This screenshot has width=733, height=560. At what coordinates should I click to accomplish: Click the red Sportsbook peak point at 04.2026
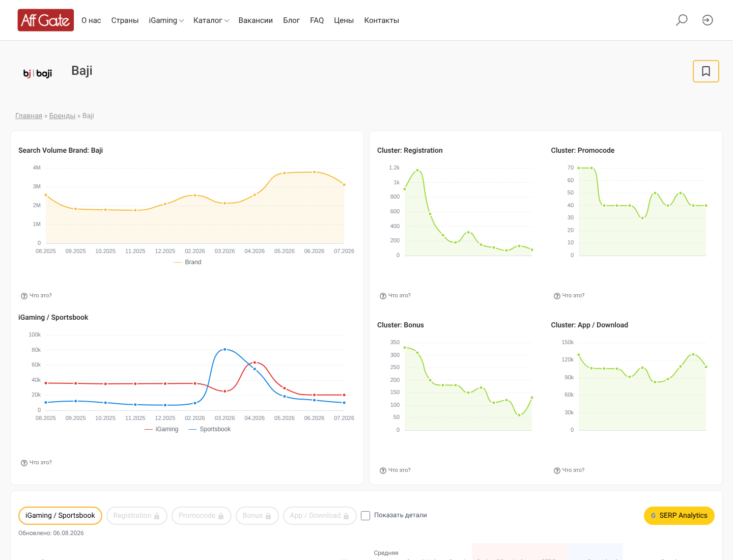coord(255,362)
